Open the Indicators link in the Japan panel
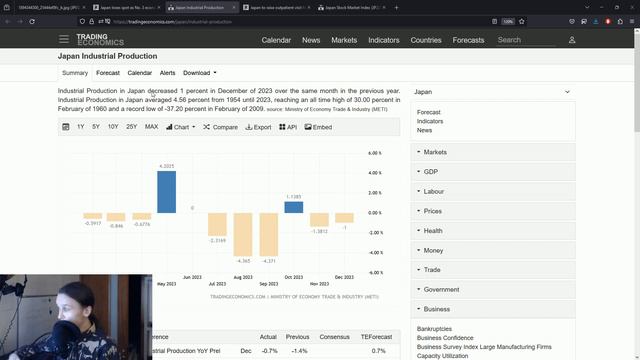The height and width of the screenshot is (360, 640). click(430, 121)
